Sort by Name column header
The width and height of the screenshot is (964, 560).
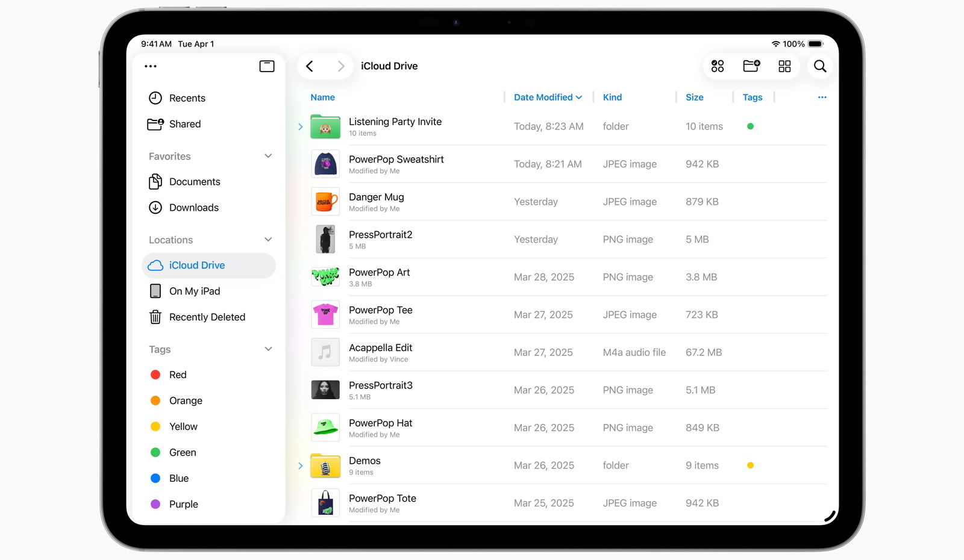pos(322,98)
